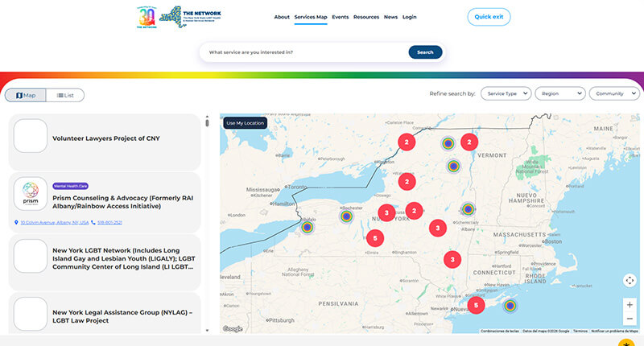Open the Resources menu item
Image resolution: width=644 pixels, height=346 pixels.
[x=366, y=17]
